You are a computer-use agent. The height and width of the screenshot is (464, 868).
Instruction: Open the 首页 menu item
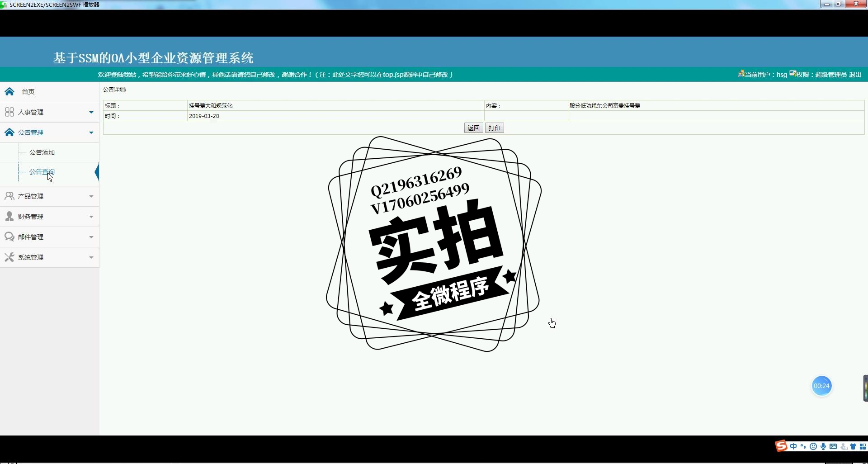49,91
